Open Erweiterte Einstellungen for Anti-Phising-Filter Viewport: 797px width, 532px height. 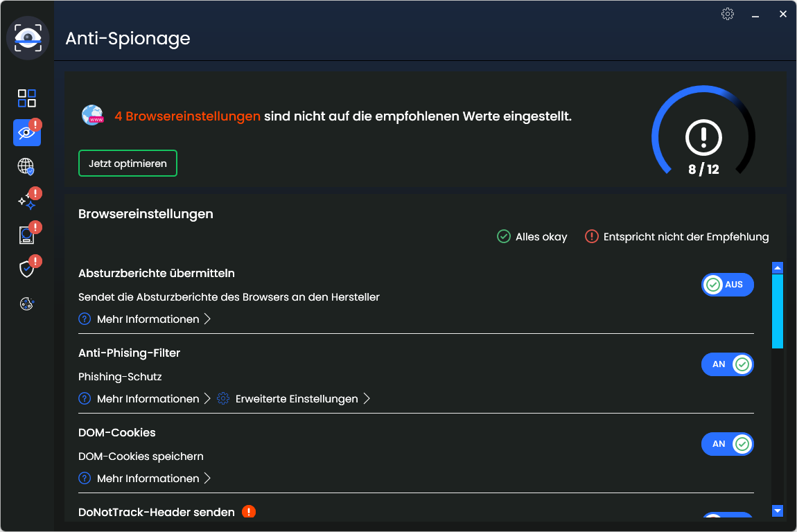click(297, 399)
